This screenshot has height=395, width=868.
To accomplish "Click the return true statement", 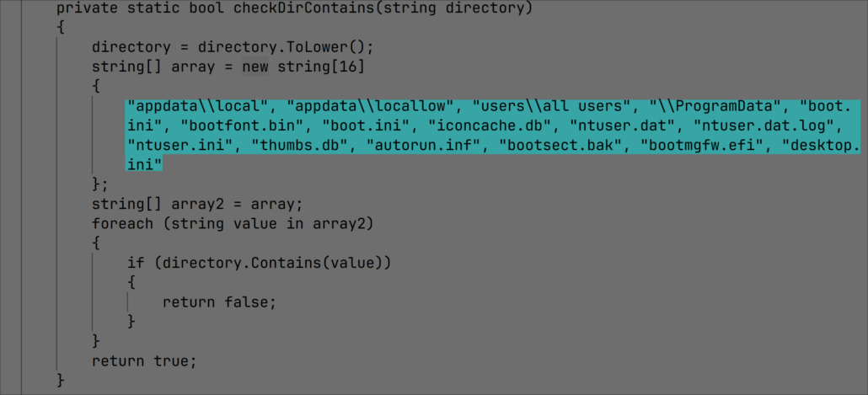I will 144,360.
